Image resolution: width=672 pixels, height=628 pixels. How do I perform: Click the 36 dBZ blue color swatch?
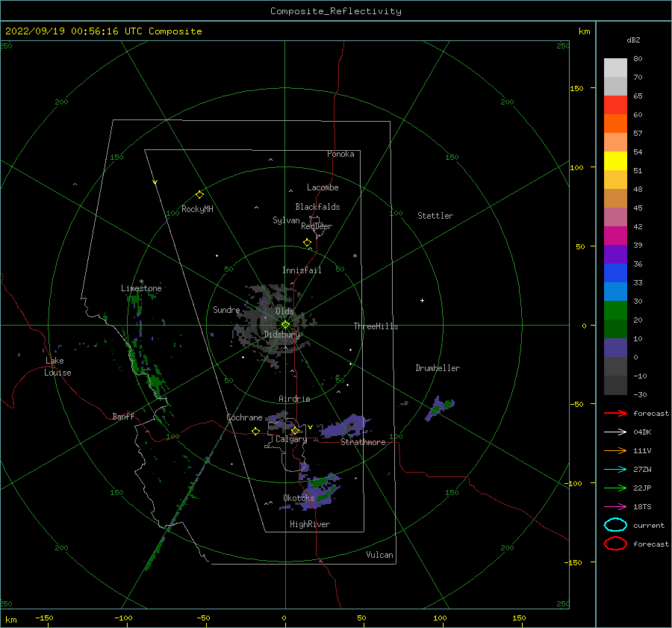615,273
